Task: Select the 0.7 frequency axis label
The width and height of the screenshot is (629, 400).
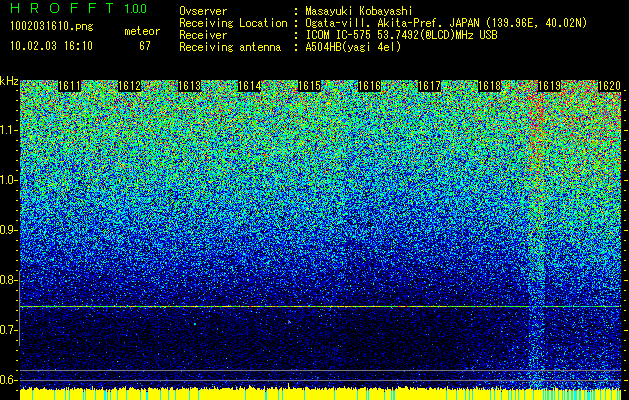Action: tap(9, 330)
